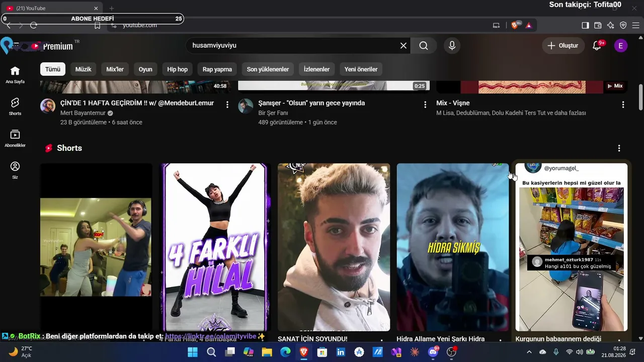Image resolution: width=644 pixels, height=362 pixels.
Task: Select the Mix'ler filter chip
Action: pyautogui.click(x=115, y=69)
